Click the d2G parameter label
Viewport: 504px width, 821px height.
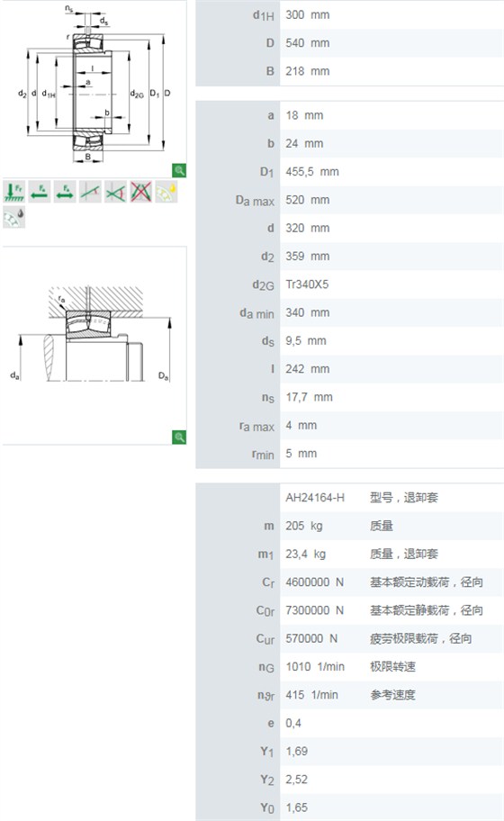tap(263, 285)
